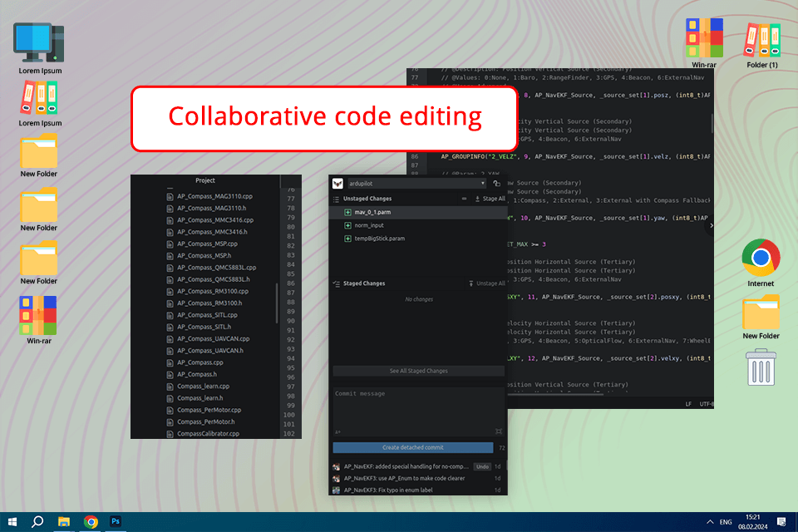This screenshot has width=798, height=532.
Task: Open the Win-rar icon under the New Folder icons
Action: (x=39, y=320)
